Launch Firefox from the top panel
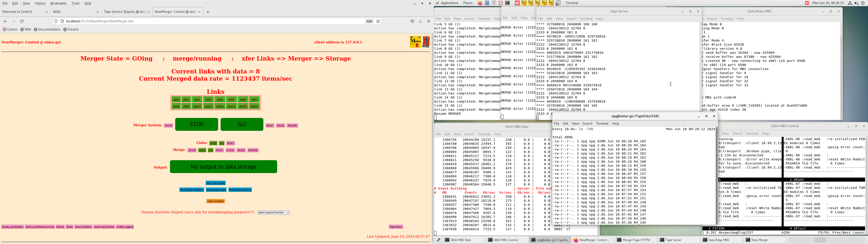 480,3
